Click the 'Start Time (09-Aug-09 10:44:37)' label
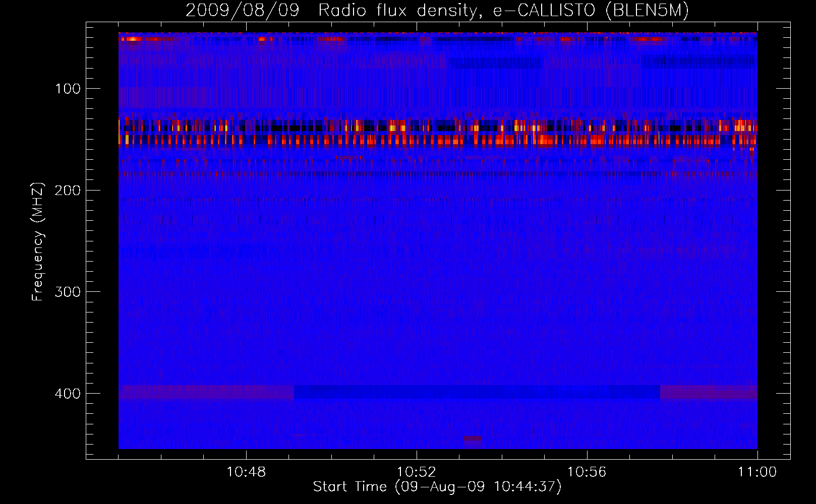Viewport: 816px width, 504px height. click(x=437, y=487)
